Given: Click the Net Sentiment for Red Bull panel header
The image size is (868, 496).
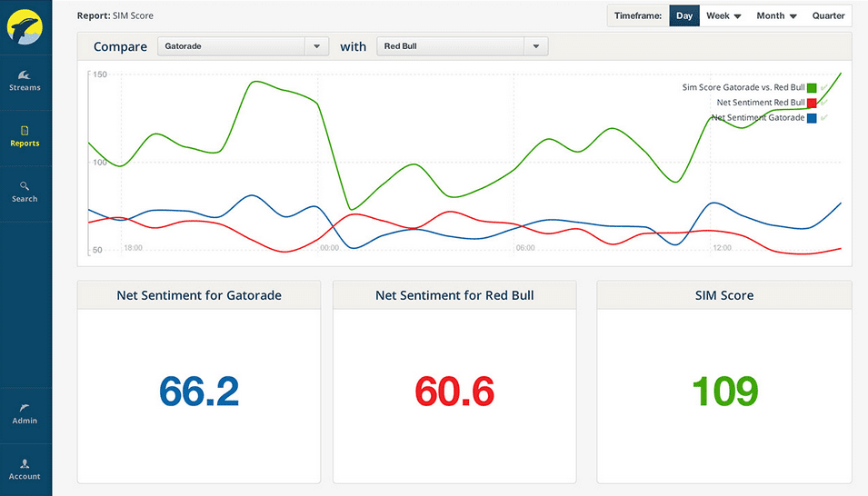Looking at the screenshot, I should point(454,295).
